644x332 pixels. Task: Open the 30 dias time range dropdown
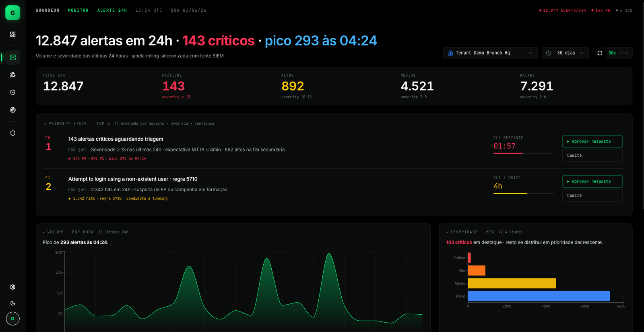[565, 53]
